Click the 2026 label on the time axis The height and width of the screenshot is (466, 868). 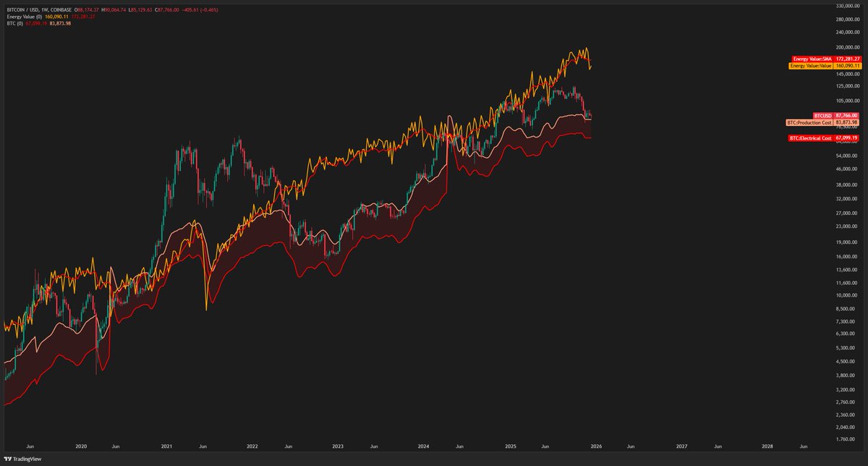(596, 447)
